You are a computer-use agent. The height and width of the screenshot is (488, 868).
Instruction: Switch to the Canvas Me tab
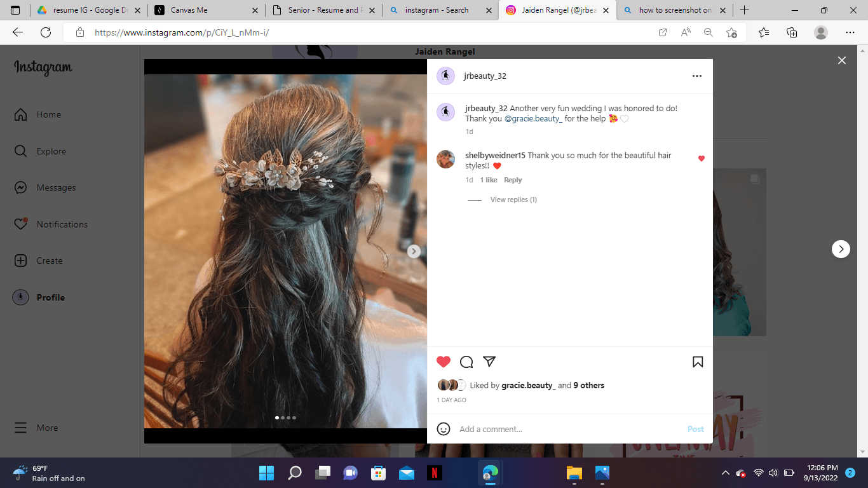point(206,10)
